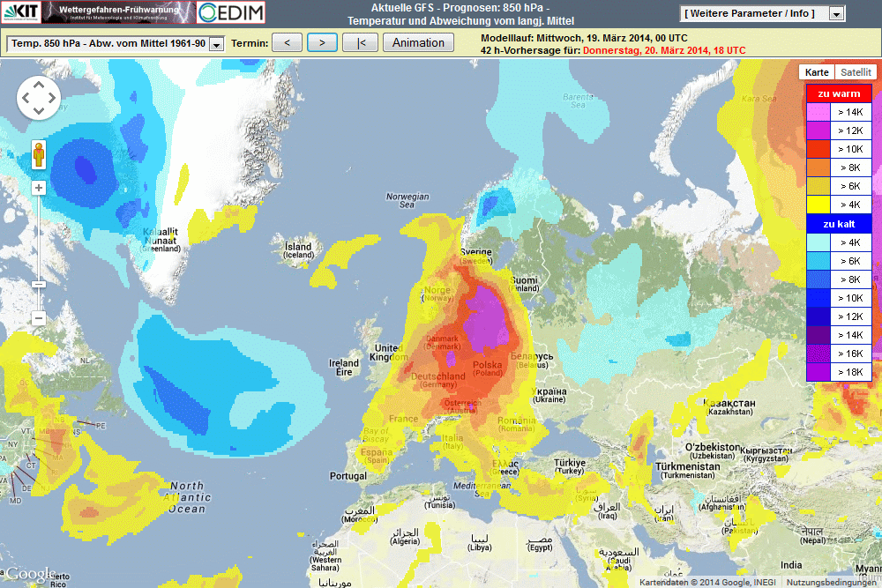
Task: Zoom in with the plus button
Action: 38,188
